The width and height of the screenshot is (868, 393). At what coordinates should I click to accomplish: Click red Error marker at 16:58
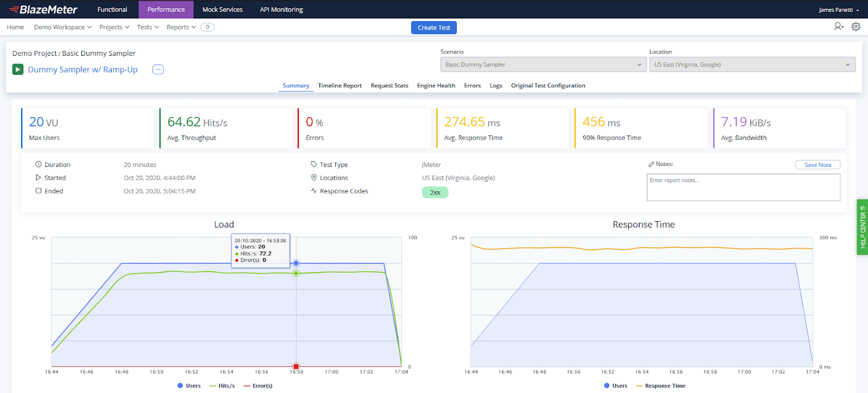(296, 366)
